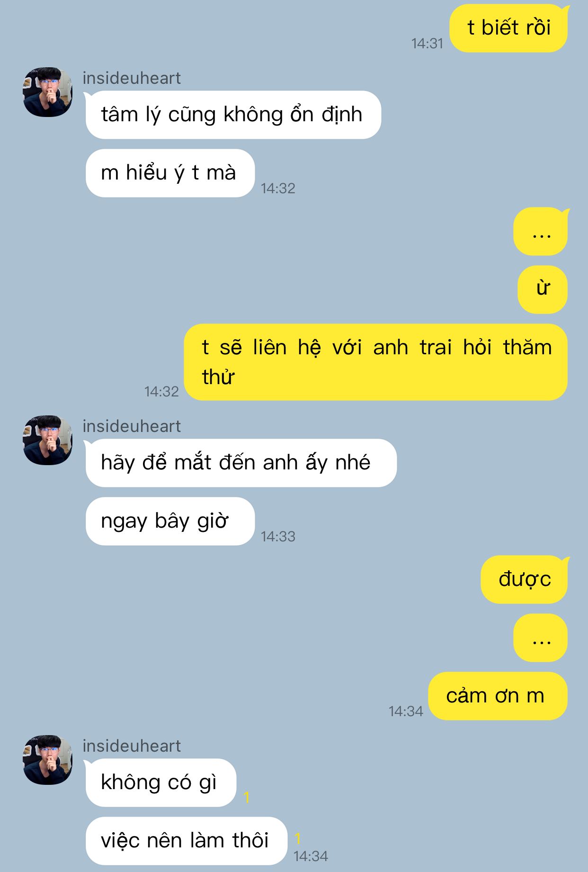
Task: Click insideuheart name above "hãy để mắt" message
Action: pos(132,426)
